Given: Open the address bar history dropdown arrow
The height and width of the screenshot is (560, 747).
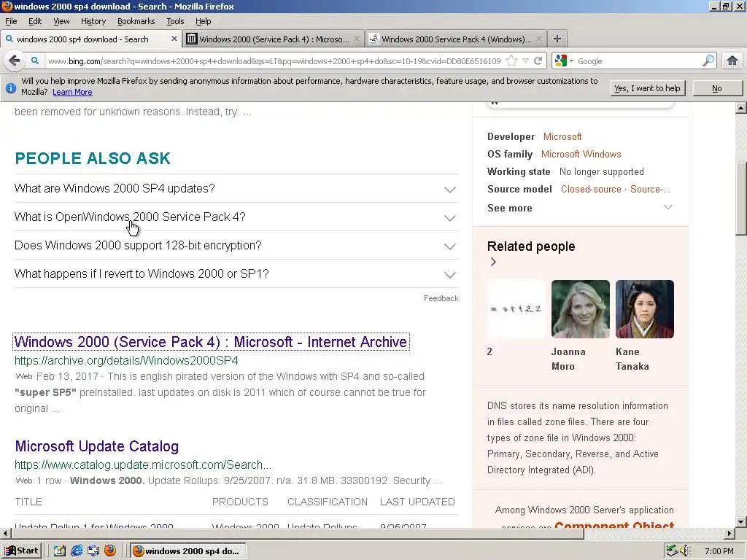Looking at the screenshot, I should [525, 61].
